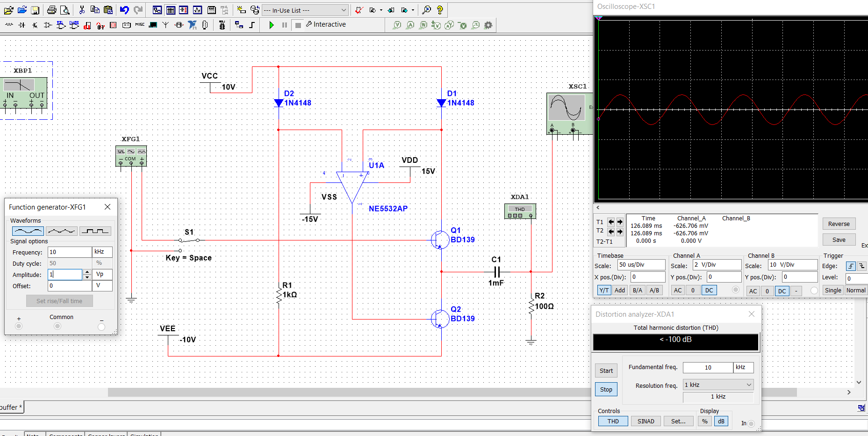The width and height of the screenshot is (868, 436).
Task: Switch distortion display to dB
Action: [721, 421]
